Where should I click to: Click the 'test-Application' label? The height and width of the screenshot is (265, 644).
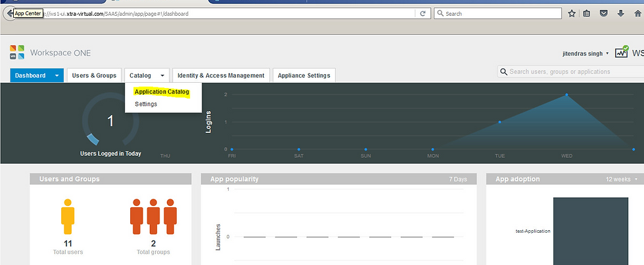point(533,231)
